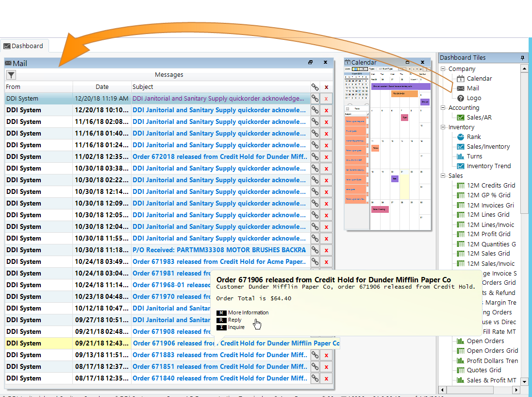532x397 pixels.
Task: Collapse the Sales tree node
Action: point(443,176)
